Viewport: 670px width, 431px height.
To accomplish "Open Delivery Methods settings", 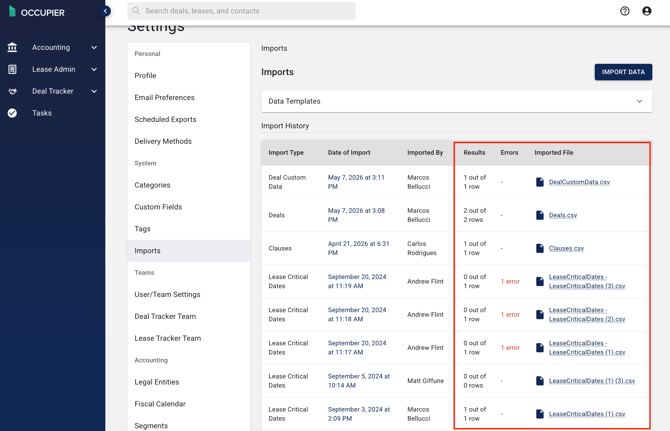I will pyautogui.click(x=163, y=141).
